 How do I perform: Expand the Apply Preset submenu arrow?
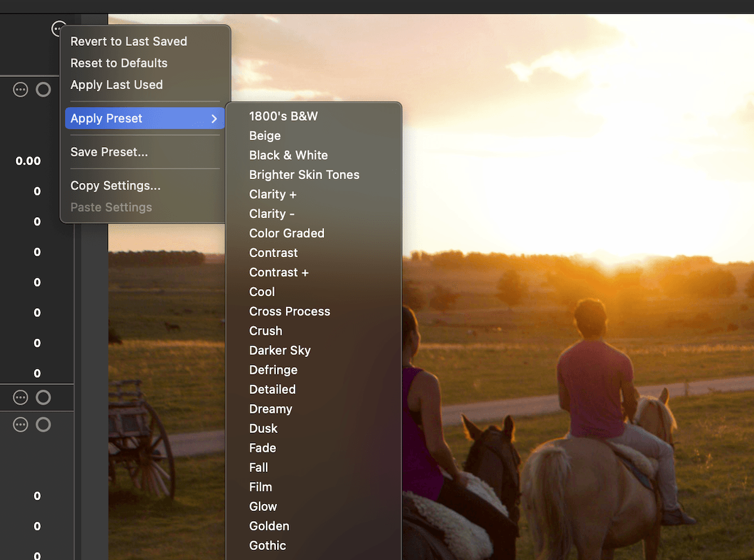214,118
